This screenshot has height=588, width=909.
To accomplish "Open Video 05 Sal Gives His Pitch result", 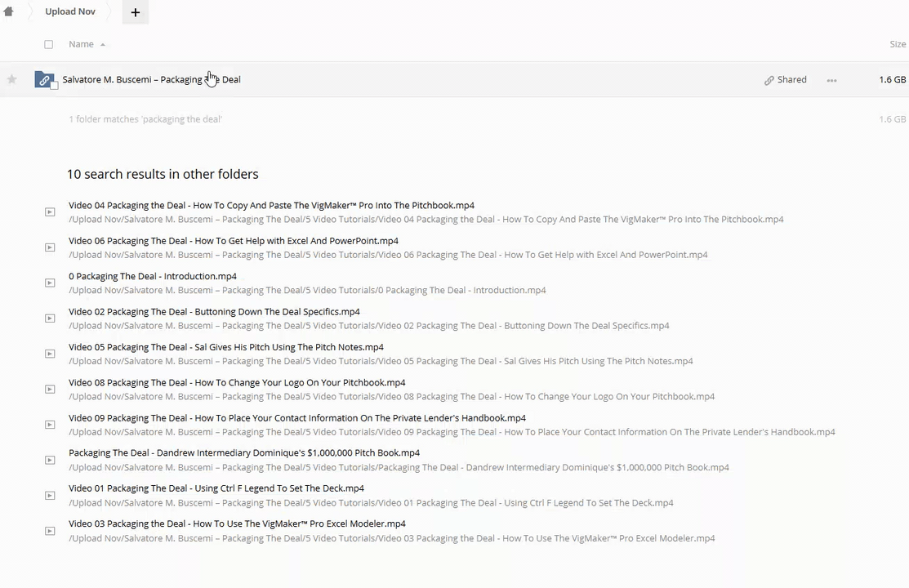I will tap(225, 347).
